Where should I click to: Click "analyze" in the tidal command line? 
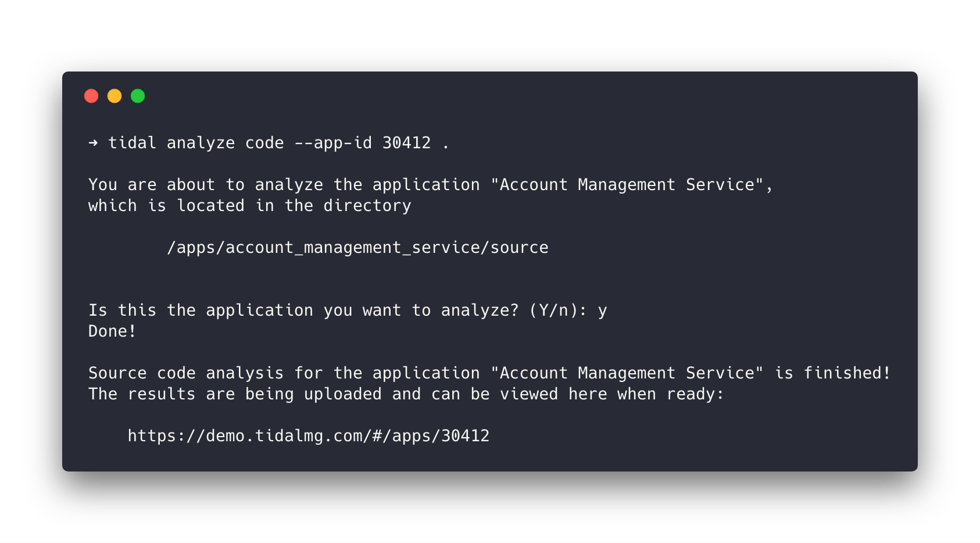201,142
